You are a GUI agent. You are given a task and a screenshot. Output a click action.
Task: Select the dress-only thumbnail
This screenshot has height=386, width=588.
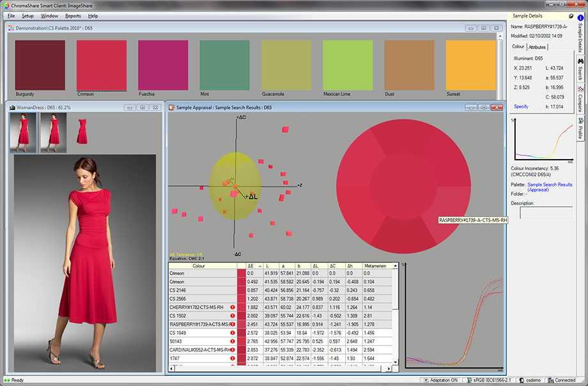coord(82,132)
